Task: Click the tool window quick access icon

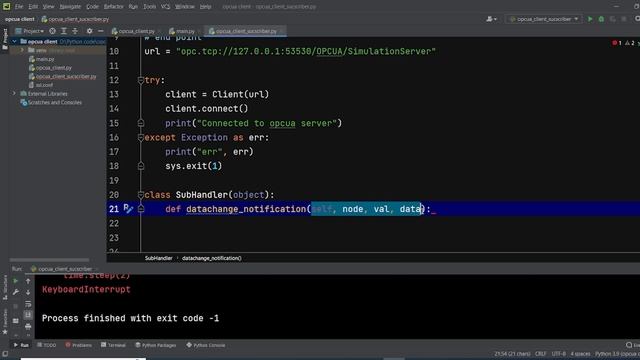Action: pyautogui.click(x=4, y=354)
